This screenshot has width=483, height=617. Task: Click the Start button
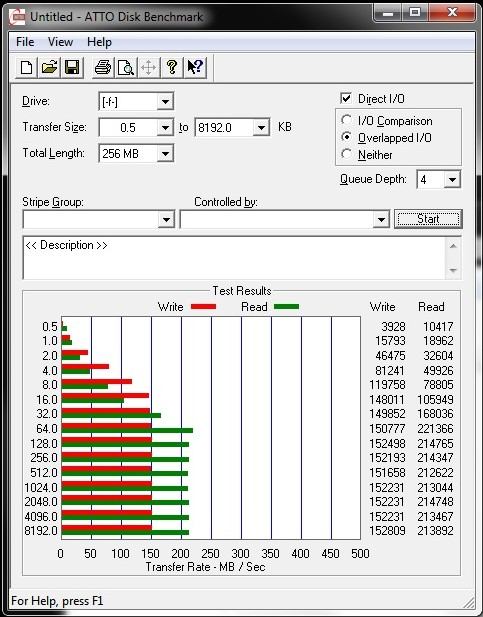coord(428,219)
